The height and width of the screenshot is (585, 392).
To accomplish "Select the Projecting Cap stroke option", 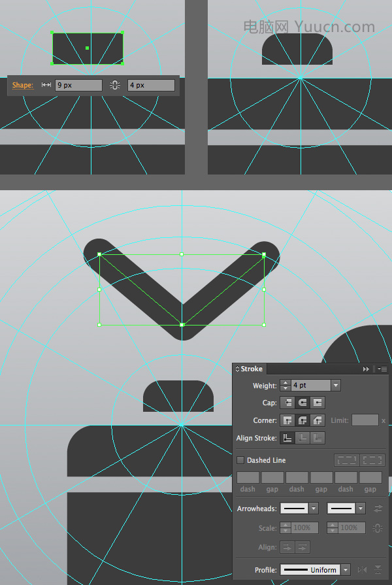I will point(318,403).
